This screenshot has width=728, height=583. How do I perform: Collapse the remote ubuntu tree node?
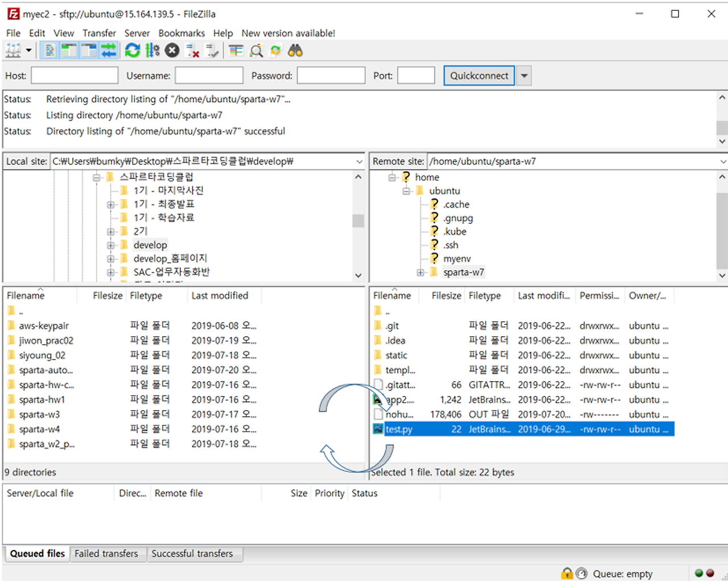[406, 191]
